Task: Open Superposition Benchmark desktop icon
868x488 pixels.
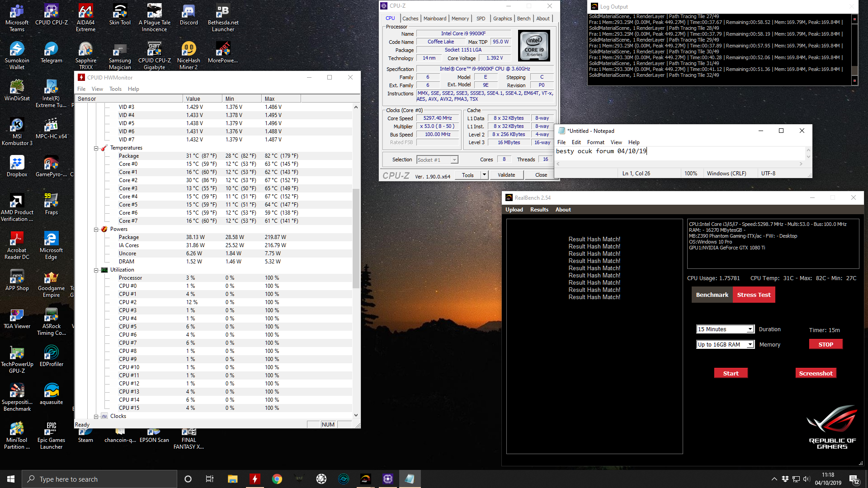Action: pyautogui.click(x=17, y=398)
